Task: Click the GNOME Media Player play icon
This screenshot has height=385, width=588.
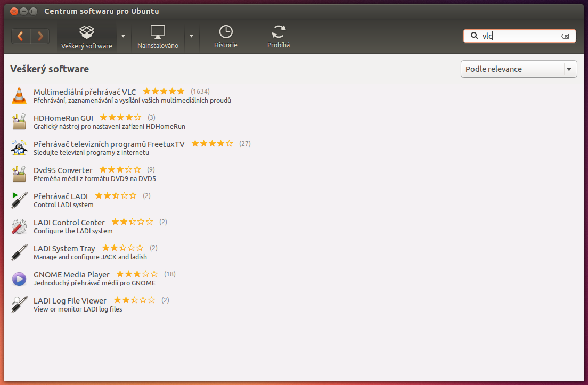Action: point(19,278)
